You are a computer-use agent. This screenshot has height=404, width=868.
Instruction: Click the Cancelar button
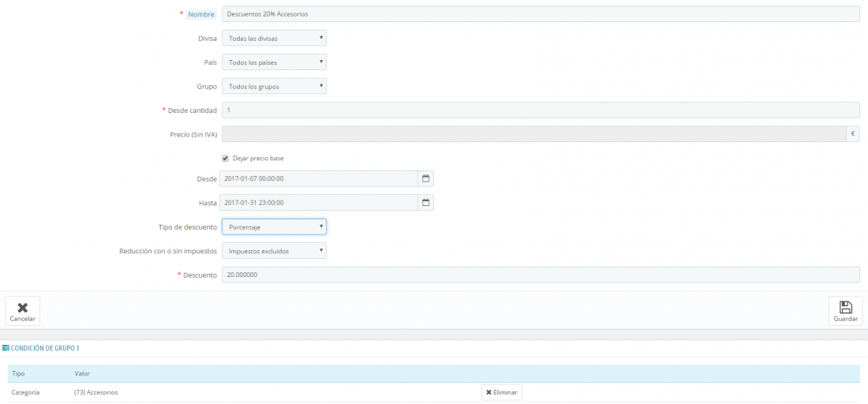(x=23, y=311)
